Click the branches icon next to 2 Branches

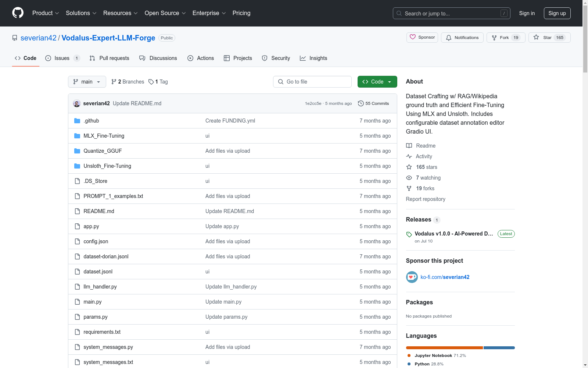(x=114, y=82)
